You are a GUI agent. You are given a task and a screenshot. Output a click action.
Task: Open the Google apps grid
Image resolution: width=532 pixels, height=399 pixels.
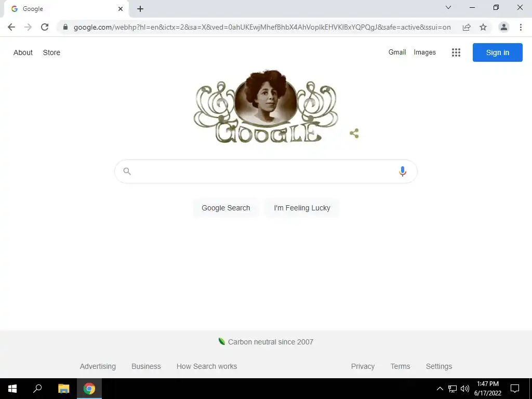coord(456,52)
